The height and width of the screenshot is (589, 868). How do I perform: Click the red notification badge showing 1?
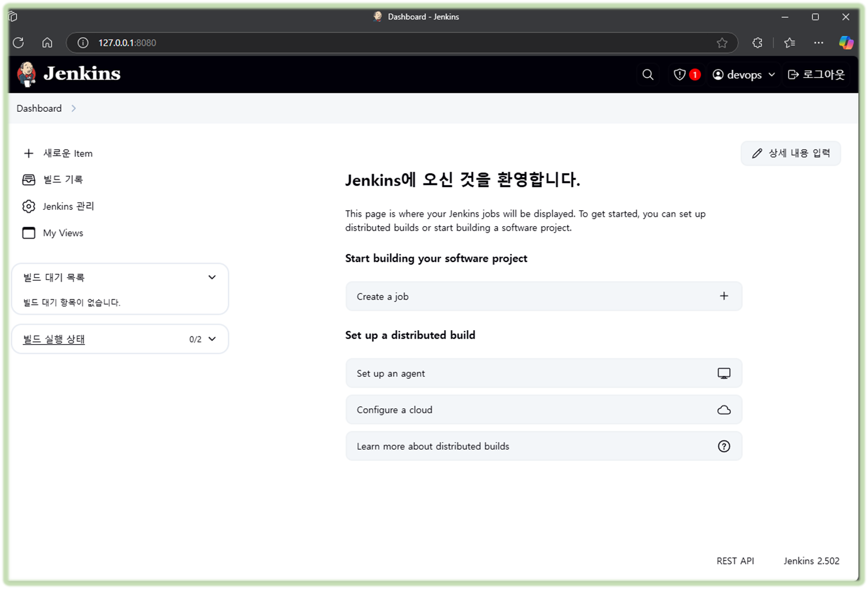(695, 75)
